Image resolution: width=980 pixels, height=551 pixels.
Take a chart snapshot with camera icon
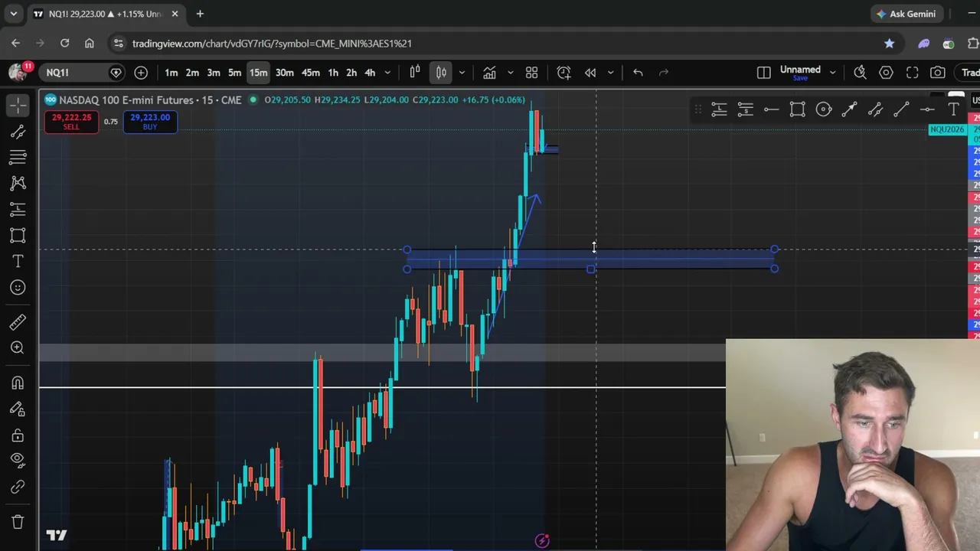coord(938,73)
